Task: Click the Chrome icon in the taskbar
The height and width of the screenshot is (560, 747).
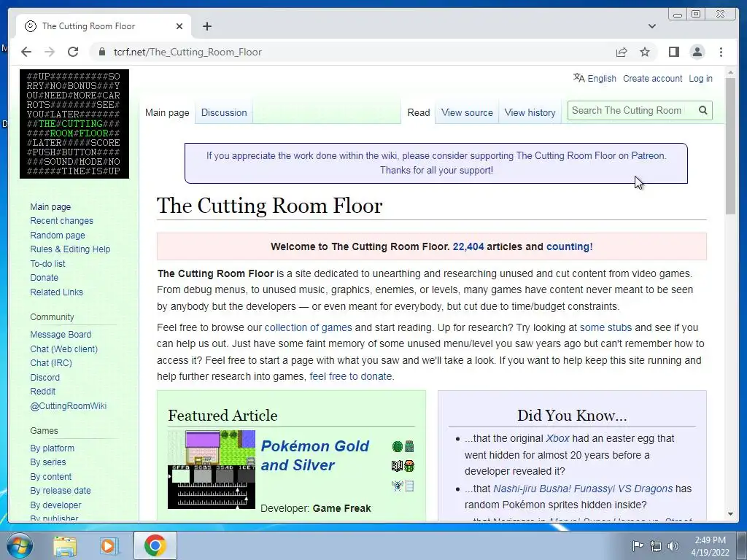Action: pos(155,545)
